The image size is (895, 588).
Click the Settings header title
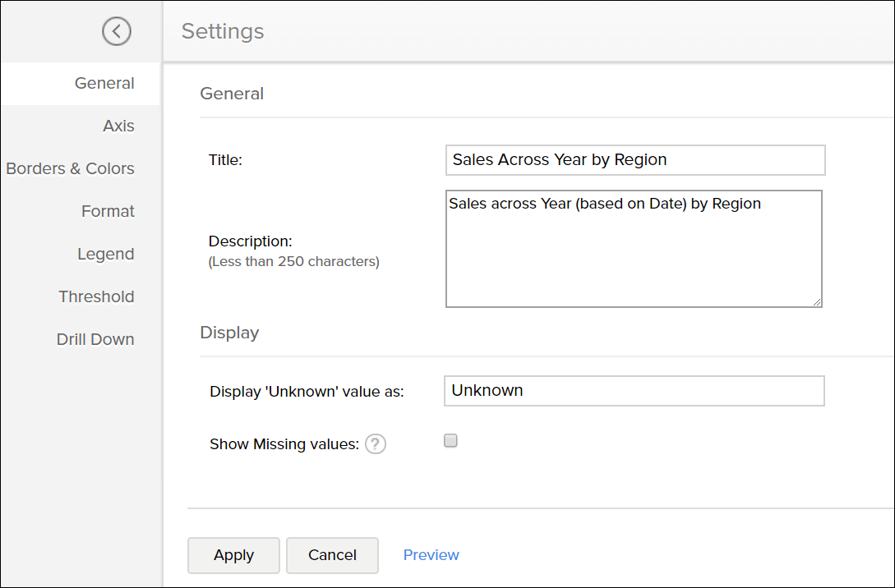pyautogui.click(x=223, y=31)
